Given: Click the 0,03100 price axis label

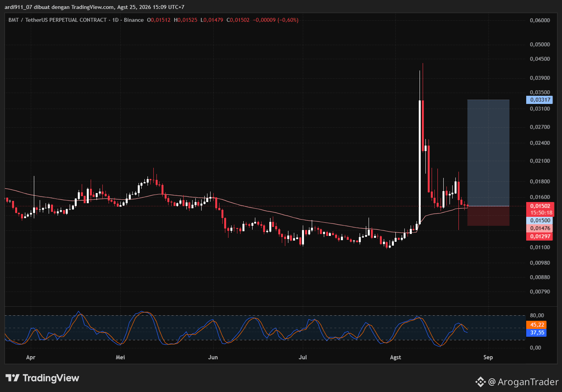Looking at the screenshot, I should tap(540, 109).
